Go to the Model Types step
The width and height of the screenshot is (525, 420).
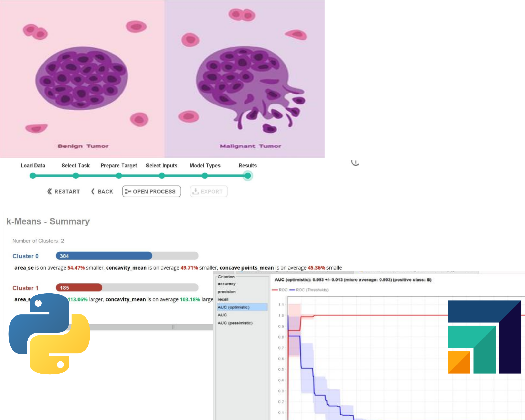point(205,176)
